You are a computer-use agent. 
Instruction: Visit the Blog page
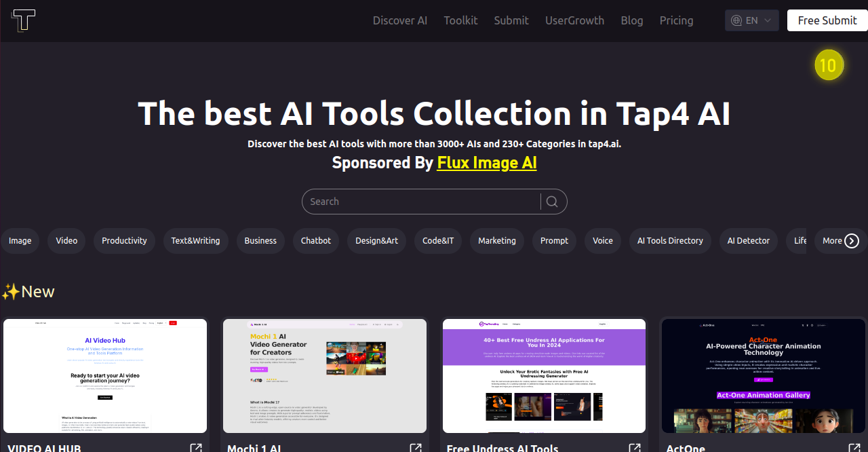tap(632, 20)
